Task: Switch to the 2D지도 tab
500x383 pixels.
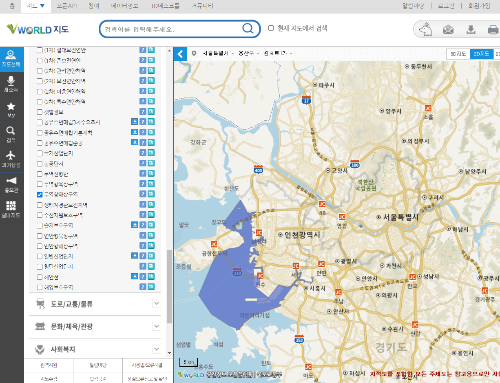Action: click(481, 54)
